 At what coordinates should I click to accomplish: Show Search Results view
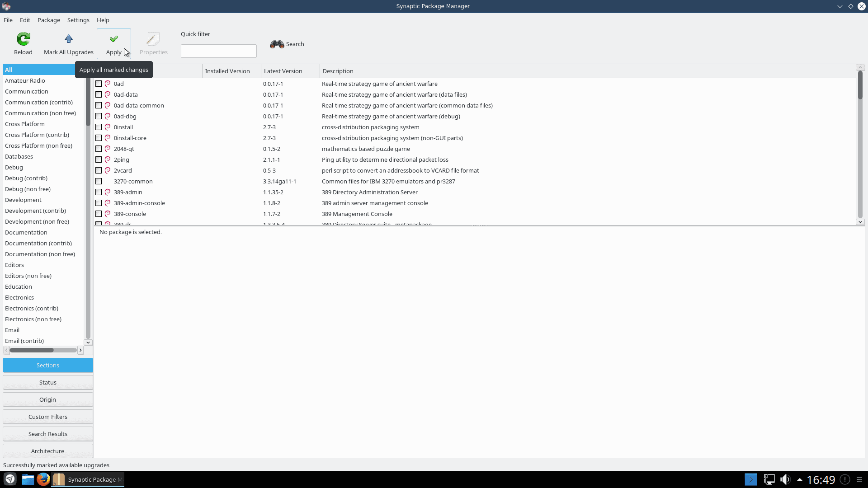click(x=48, y=434)
